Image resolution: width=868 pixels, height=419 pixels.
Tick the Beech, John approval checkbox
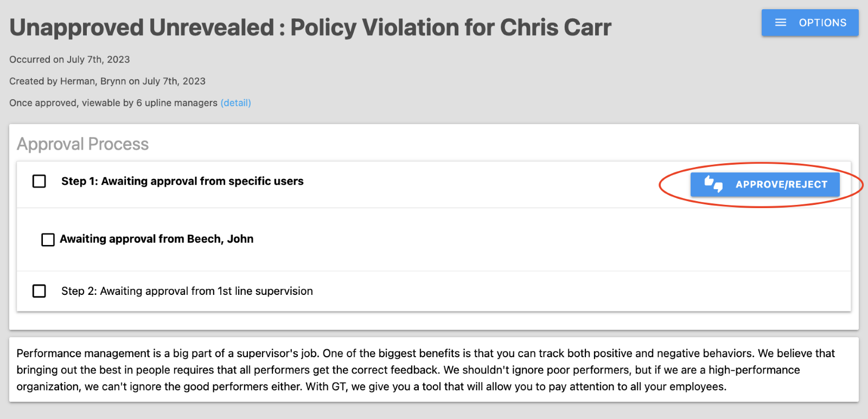48,240
